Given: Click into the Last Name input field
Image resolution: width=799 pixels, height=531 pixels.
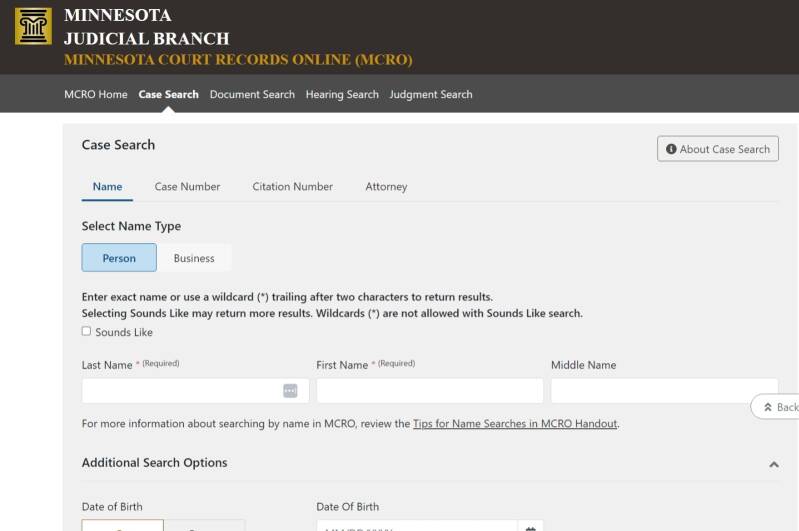Looking at the screenshot, I should pos(196,391).
